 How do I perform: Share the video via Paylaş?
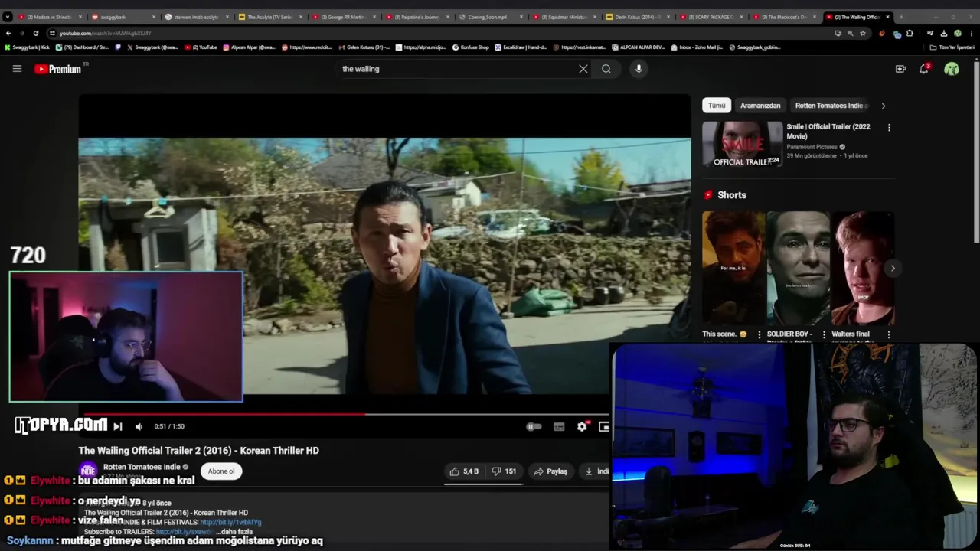[x=550, y=471]
